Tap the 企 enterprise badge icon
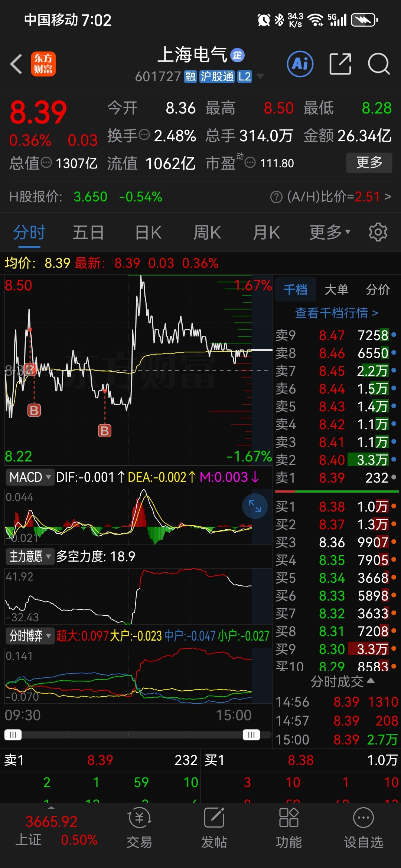Screen dimensions: 401x868 click(x=237, y=55)
